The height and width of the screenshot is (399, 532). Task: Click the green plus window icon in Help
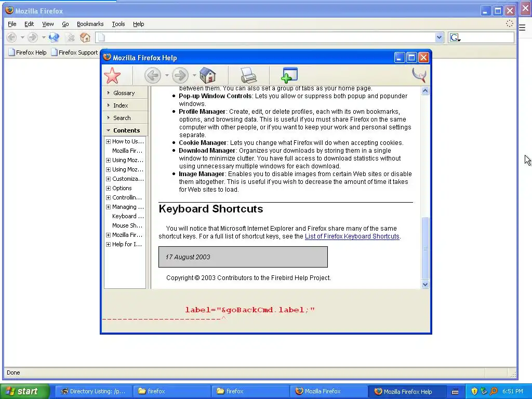(x=289, y=75)
